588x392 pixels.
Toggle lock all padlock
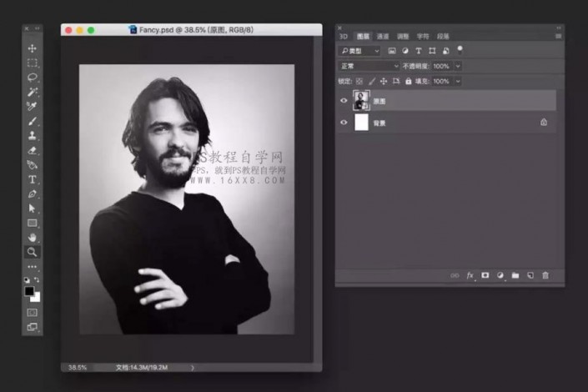(x=409, y=81)
